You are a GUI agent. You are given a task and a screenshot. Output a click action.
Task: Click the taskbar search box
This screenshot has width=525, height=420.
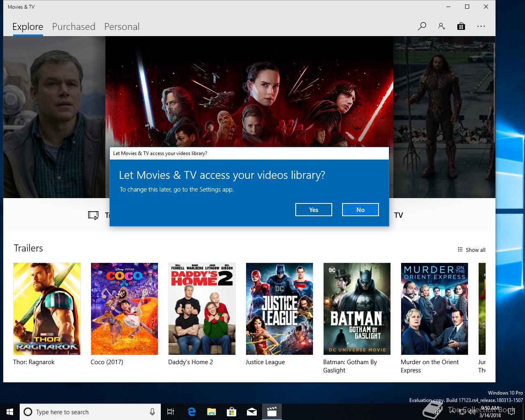click(x=89, y=412)
